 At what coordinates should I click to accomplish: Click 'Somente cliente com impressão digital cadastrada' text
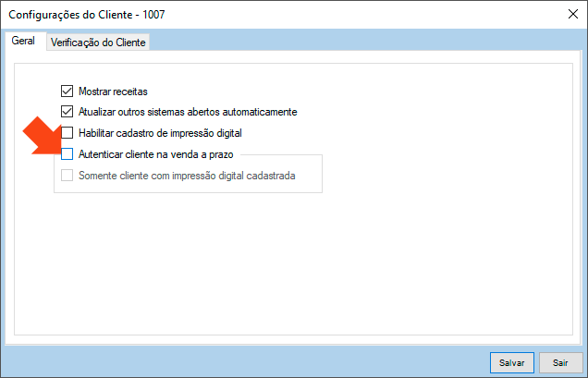coord(187,175)
